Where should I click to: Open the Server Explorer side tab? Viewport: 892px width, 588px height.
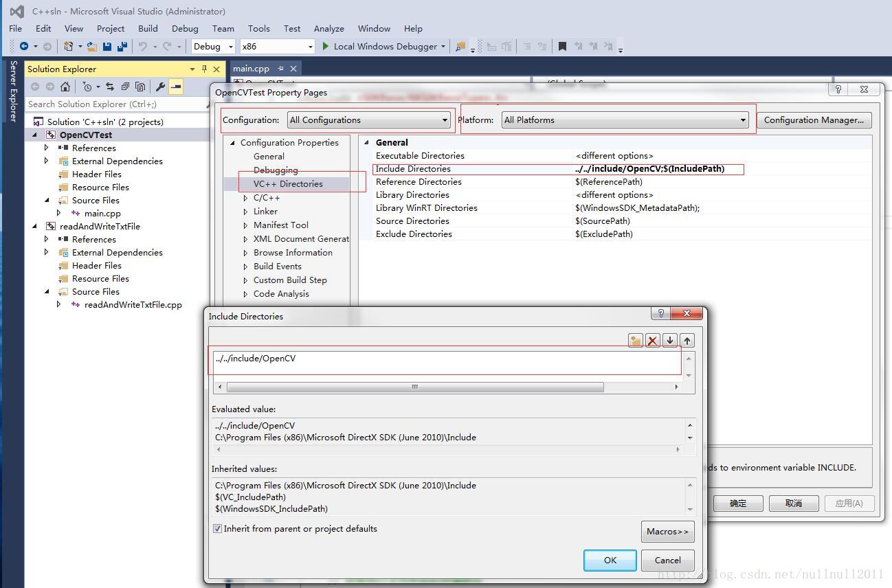13,91
